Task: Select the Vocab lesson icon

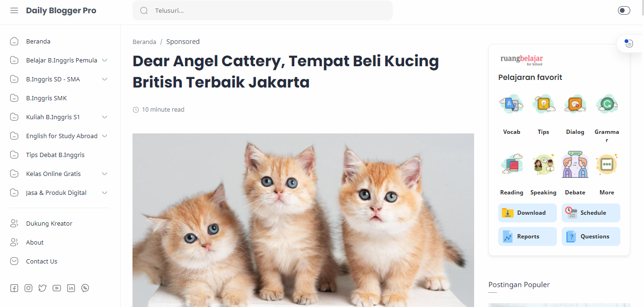Action: pos(512,104)
